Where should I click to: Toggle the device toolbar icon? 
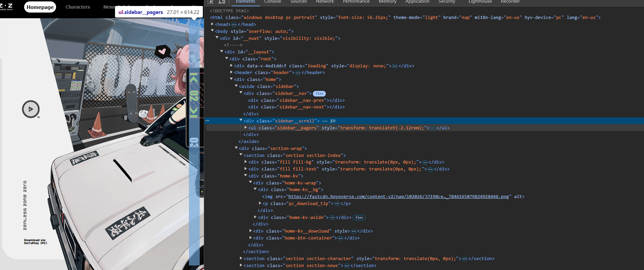222,2
